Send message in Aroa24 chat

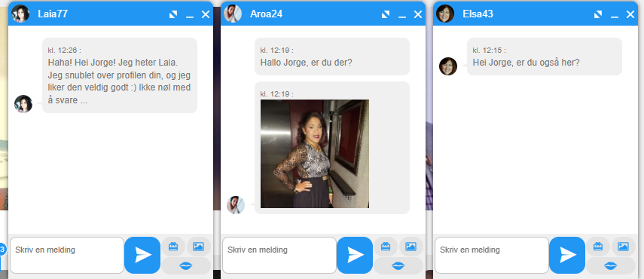355,255
